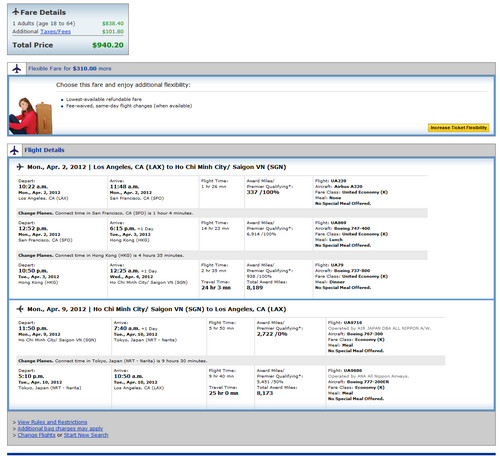Click total award miles 8,189

click(x=255, y=288)
